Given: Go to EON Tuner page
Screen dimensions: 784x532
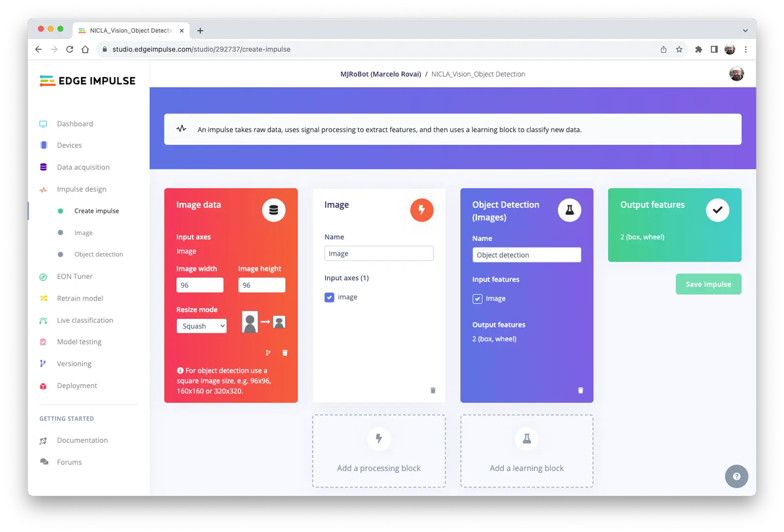Looking at the screenshot, I should click(x=74, y=276).
